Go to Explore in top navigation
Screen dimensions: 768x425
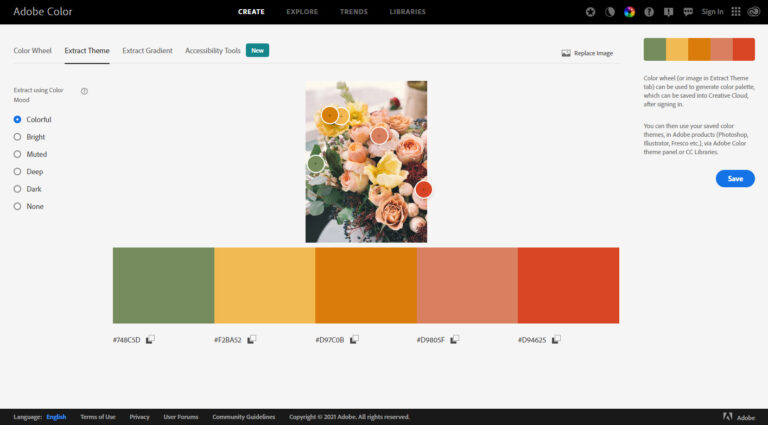click(x=302, y=12)
